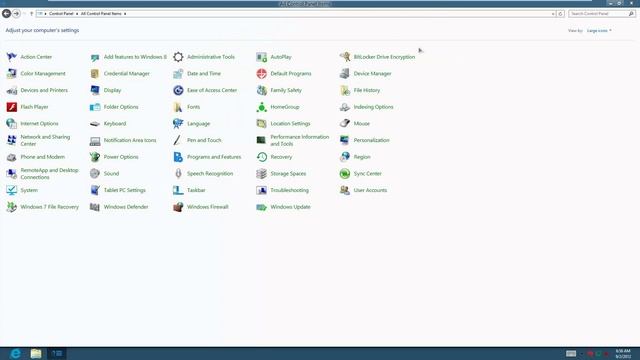The width and height of the screenshot is (640, 360).
Task: Open the Color Management icon
Action: point(11,73)
